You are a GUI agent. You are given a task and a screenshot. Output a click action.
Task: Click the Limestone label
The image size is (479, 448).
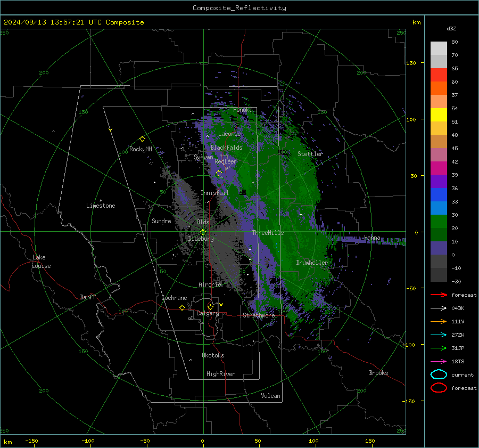pos(101,206)
